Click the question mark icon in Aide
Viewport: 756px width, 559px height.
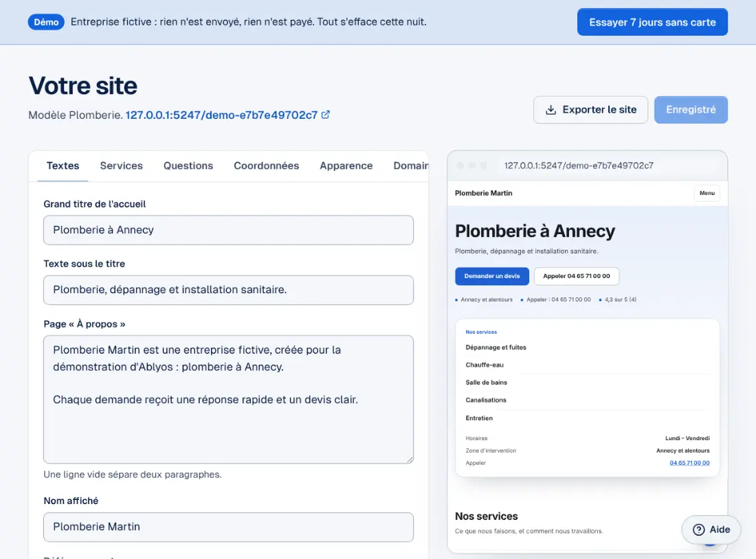699,529
